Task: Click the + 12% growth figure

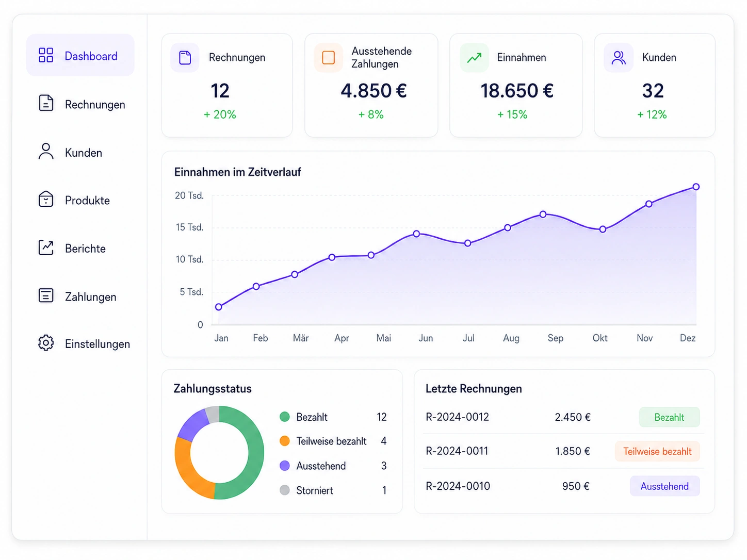Action: point(652,114)
